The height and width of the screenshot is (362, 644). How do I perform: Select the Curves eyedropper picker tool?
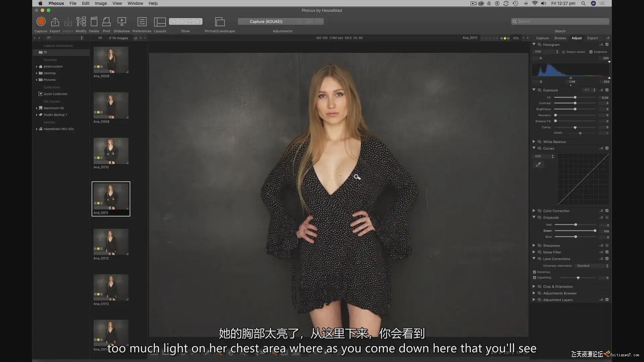(538, 165)
